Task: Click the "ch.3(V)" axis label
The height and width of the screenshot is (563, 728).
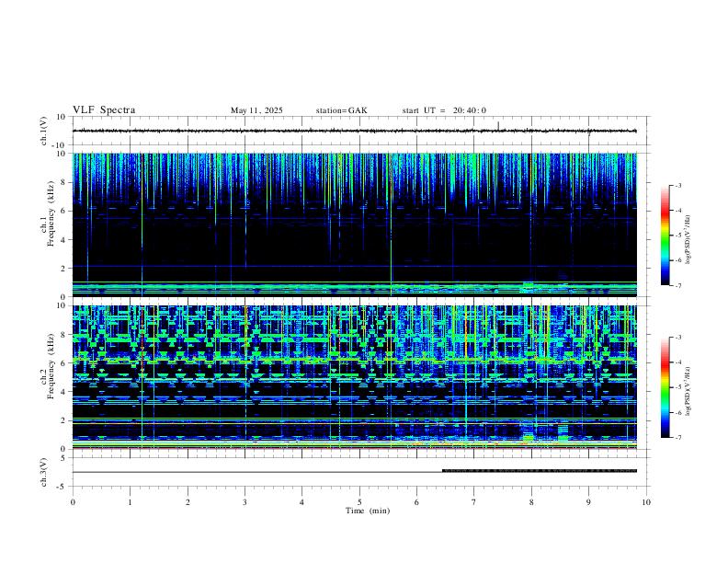Action: pyautogui.click(x=44, y=473)
